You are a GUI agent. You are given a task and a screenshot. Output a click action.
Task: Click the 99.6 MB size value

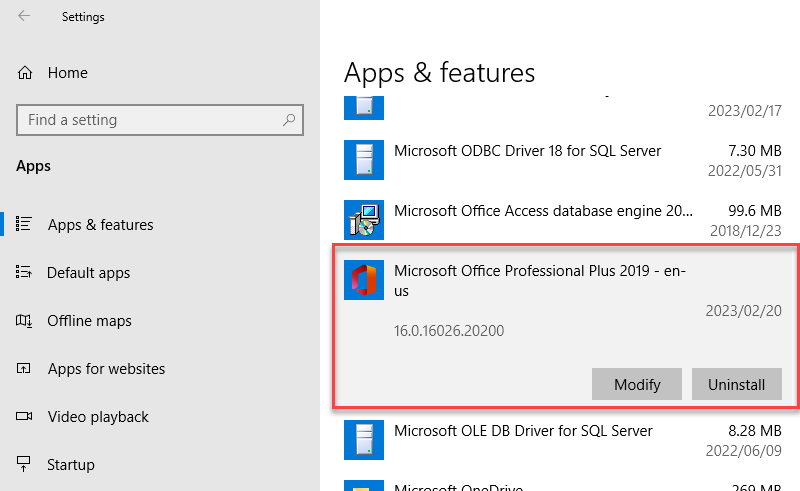[755, 211]
